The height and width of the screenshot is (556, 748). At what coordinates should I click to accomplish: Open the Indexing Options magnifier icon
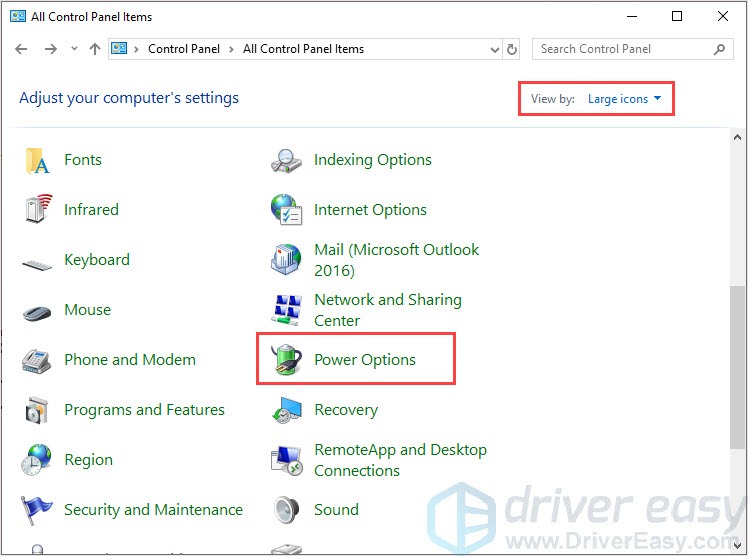click(286, 161)
